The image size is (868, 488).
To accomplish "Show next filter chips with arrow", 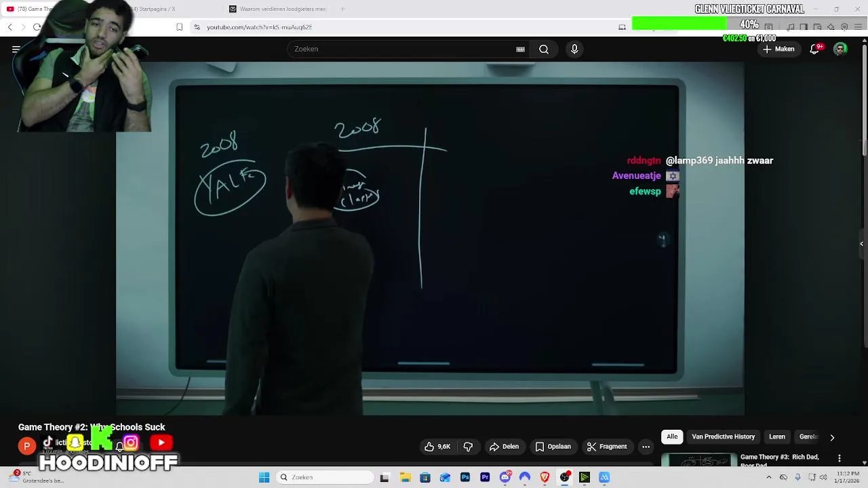I will pyautogui.click(x=832, y=437).
